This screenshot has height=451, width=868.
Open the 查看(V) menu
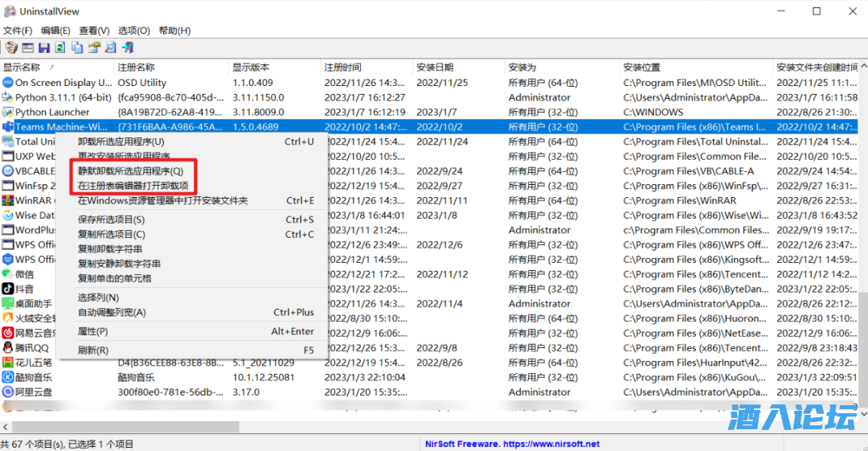point(94,31)
